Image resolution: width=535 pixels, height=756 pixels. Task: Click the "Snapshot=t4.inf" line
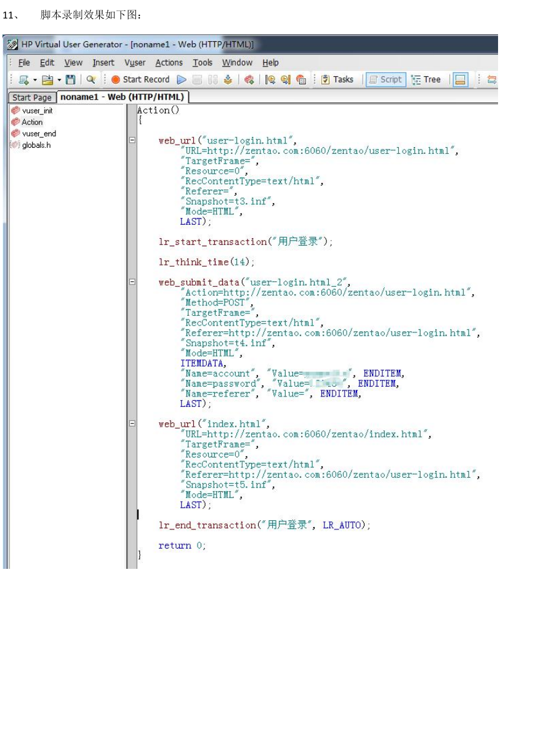227,343
